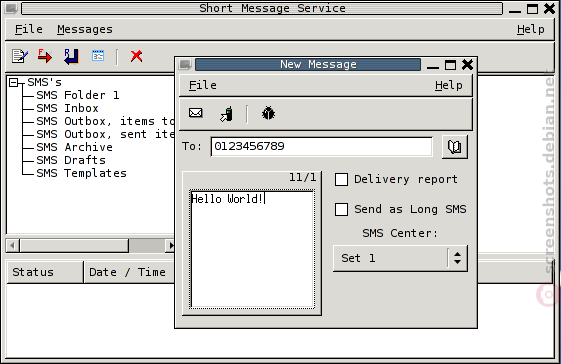
Task: Open File menu in main window
Action: click(29, 29)
